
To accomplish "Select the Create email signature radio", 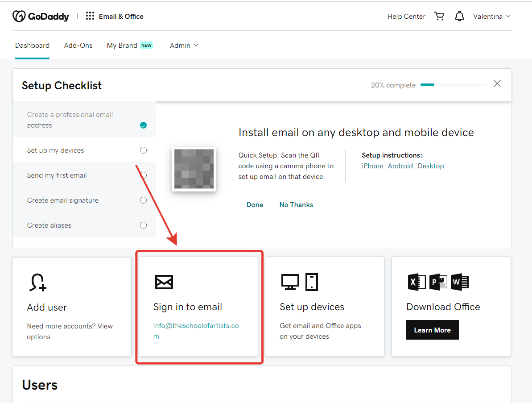I will tap(144, 200).
